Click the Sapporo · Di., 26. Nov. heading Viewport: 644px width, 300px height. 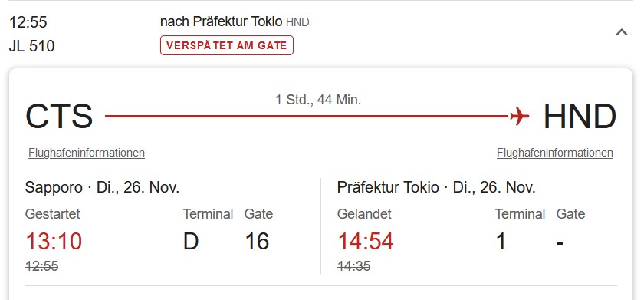coord(102,187)
